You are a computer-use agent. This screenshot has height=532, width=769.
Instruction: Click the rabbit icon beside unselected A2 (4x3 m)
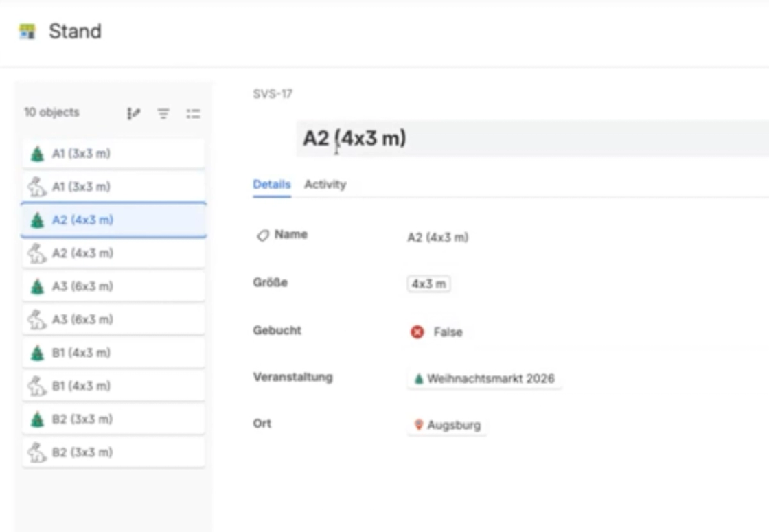37,253
